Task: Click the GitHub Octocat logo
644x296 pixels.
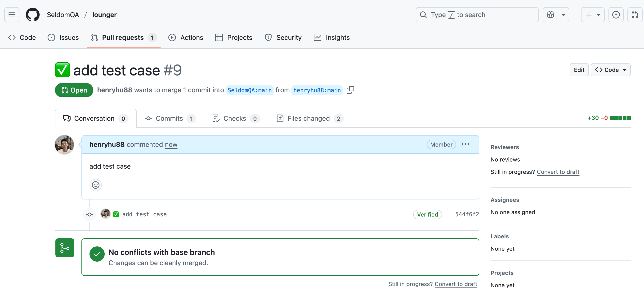Action: (x=32, y=15)
